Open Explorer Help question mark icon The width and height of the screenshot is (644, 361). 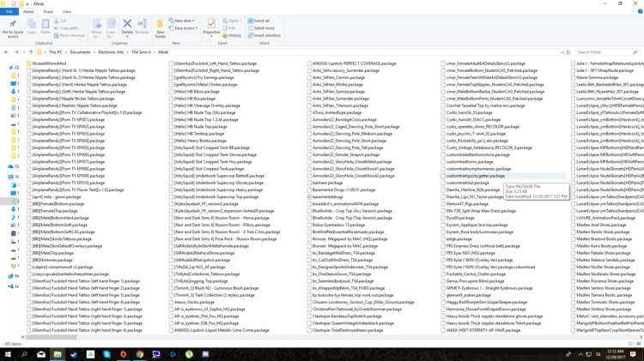pos(640,11)
